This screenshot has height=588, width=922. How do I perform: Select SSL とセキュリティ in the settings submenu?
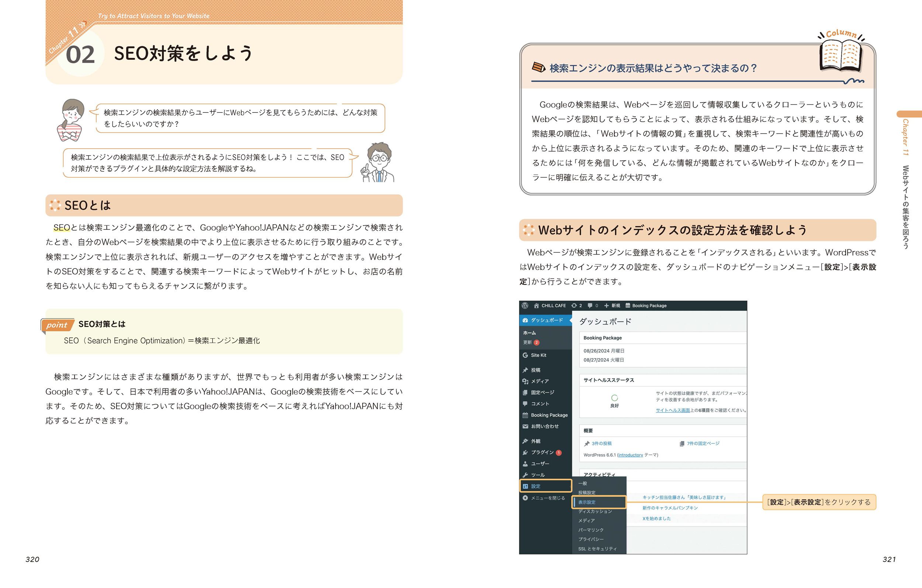pyautogui.click(x=597, y=549)
